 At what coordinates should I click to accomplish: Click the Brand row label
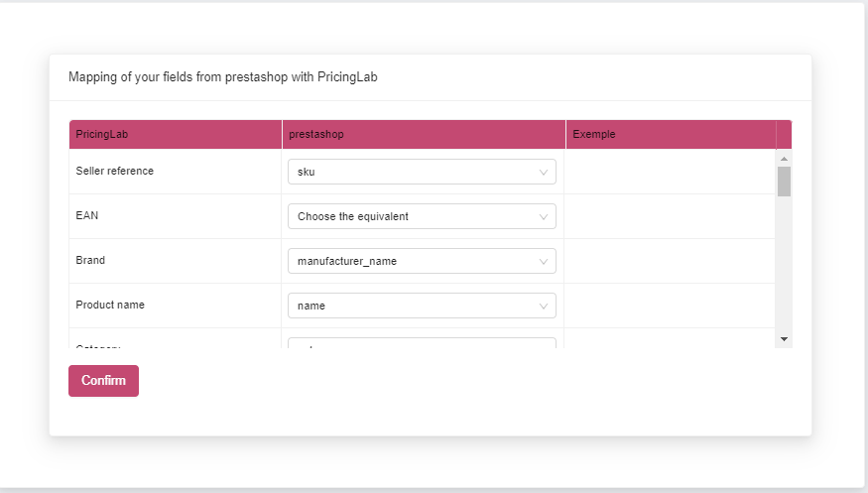click(90, 261)
